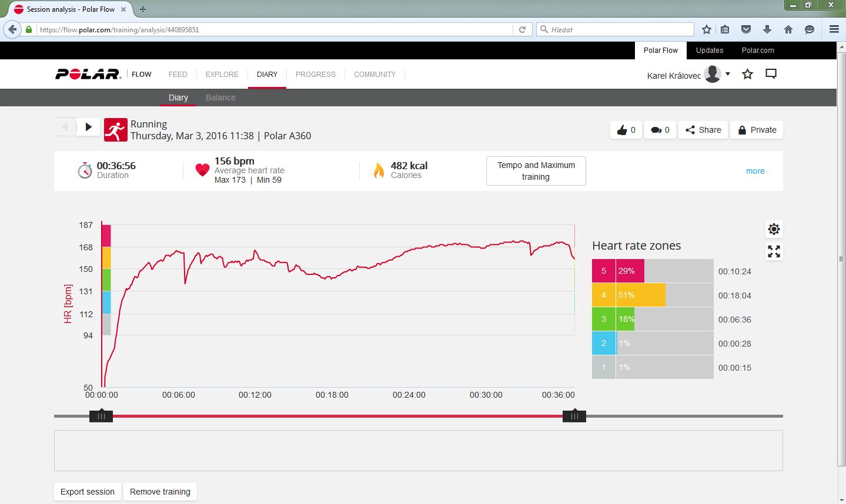Image resolution: width=846 pixels, height=504 pixels.
Task: Click the thumbs-up like icon
Action: (x=626, y=130)
